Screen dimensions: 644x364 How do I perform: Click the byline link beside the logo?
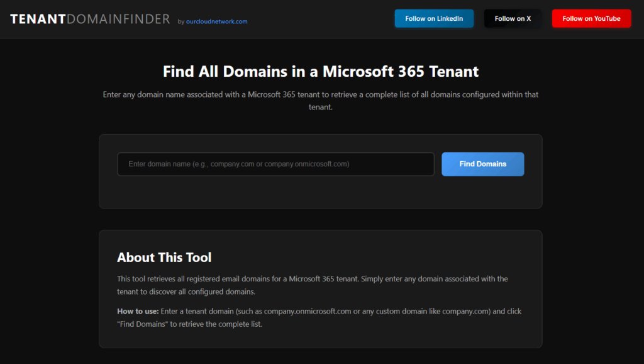tap(217, 21)
